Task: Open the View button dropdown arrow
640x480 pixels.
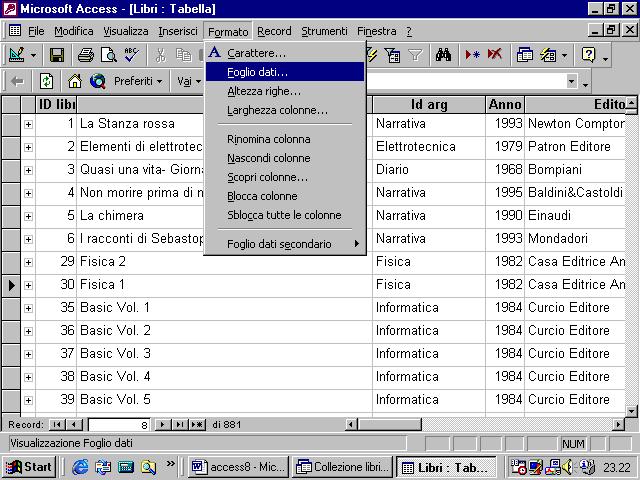Action: (x=33, y=55)
